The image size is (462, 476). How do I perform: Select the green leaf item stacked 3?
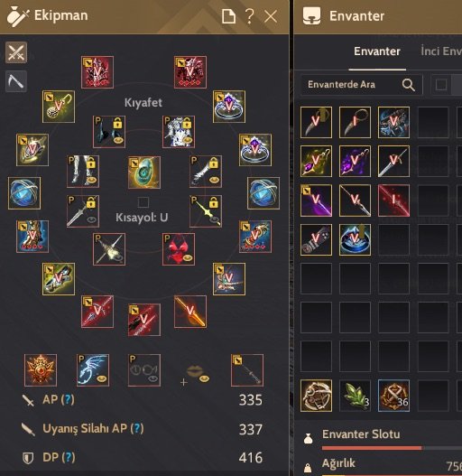click(355, 396)
